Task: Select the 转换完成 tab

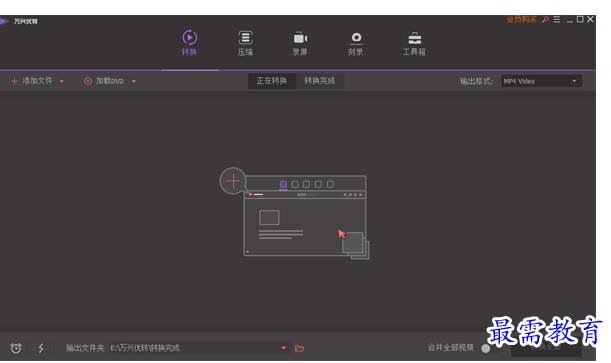Action: pos(320,81)
